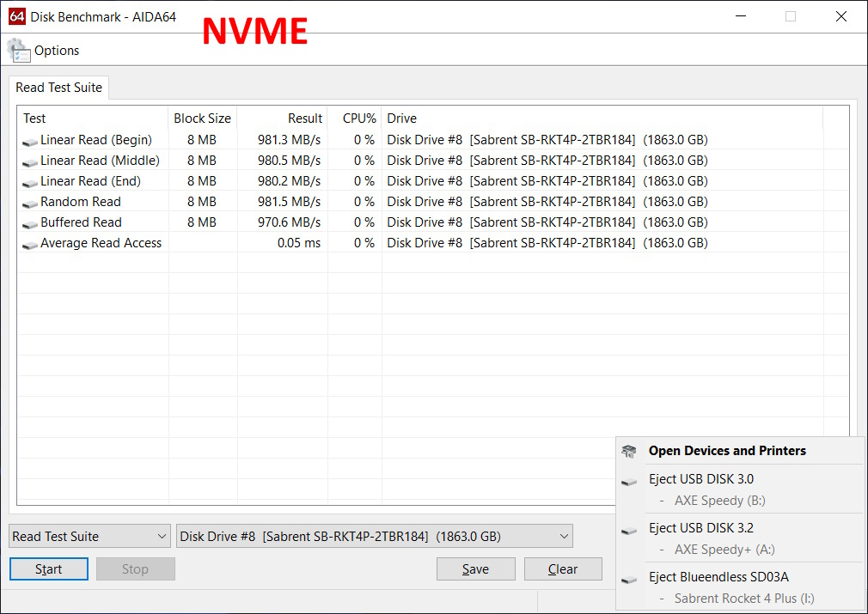Click the Sabrent Rocket 4 Plus (I:) entry

(744, 599)
